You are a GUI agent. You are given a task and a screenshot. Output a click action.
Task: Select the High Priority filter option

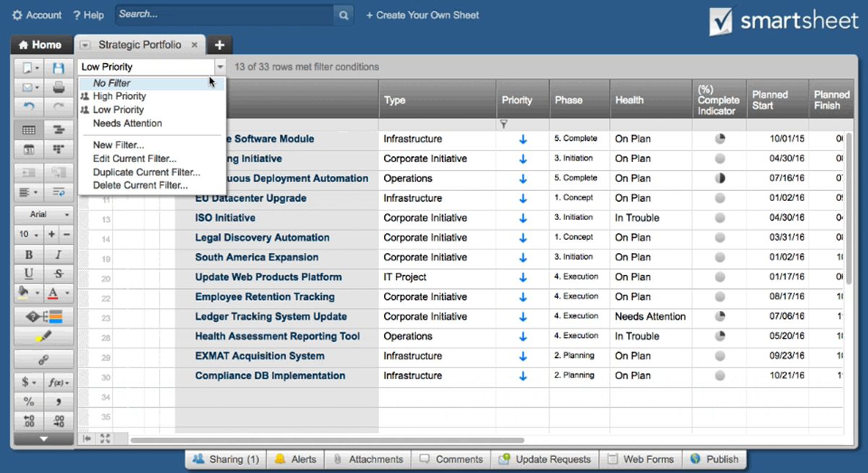[x=119, y=95]
